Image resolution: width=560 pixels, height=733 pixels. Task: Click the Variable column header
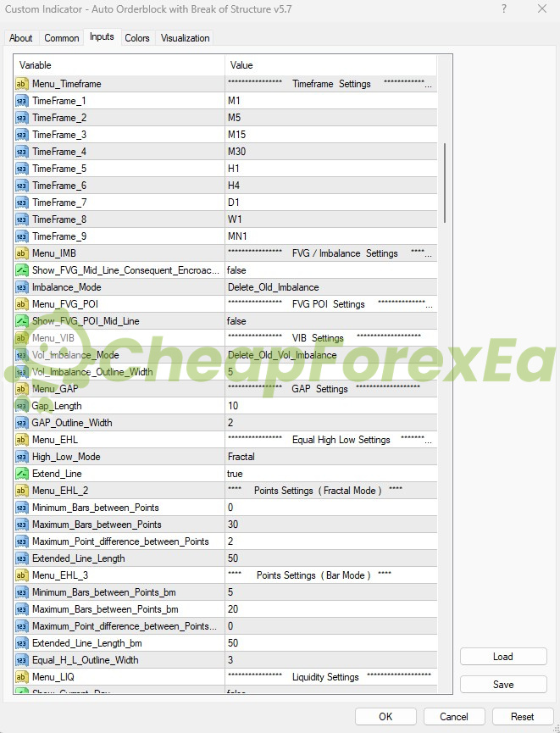pyautogui.click(x=119, y=65)
